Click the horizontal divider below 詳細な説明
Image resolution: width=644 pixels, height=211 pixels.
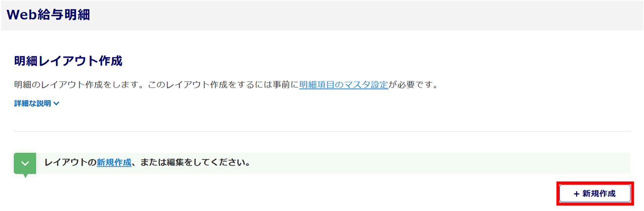pos(322,132)
